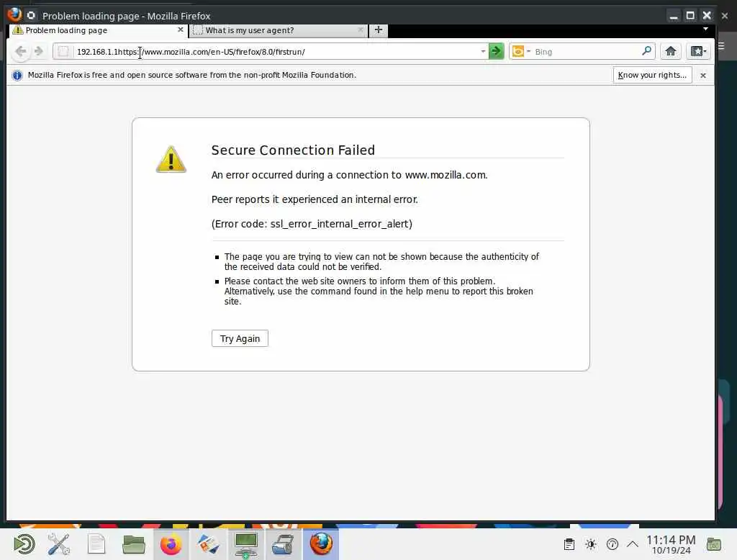Open the paint and paper taskbar application

208,544
